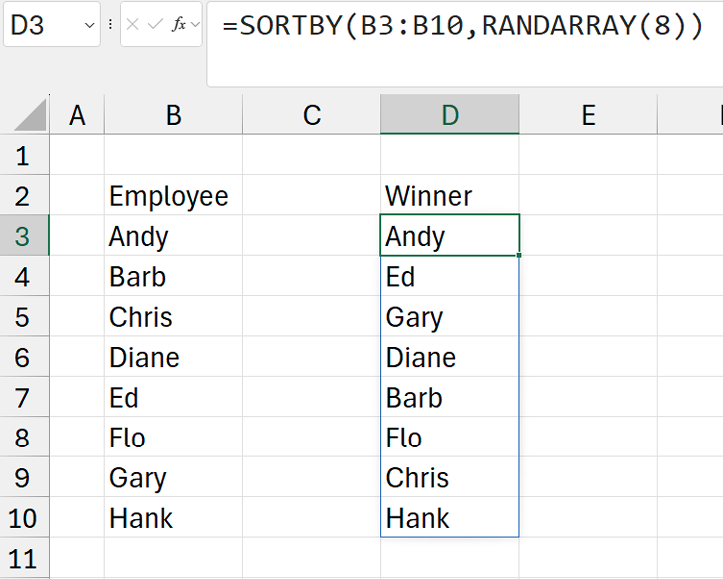The height and width of the screenshot is (579, 723).
Task: Select column B header
Action: (173, 116)
